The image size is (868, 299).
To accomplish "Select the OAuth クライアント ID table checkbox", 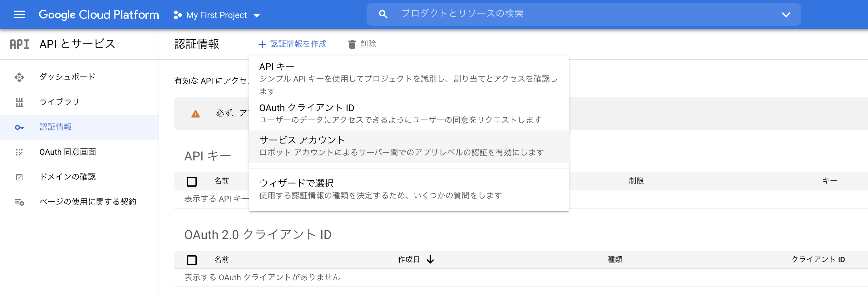I will pyautogui.click(x=191, y=260).
